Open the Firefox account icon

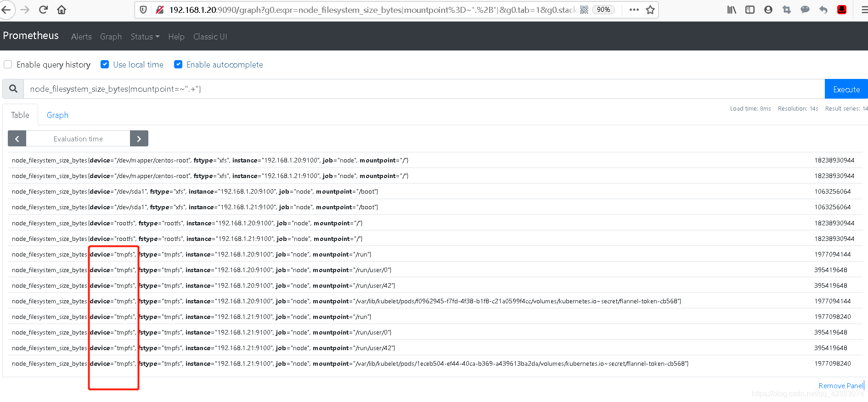point(768,10)
